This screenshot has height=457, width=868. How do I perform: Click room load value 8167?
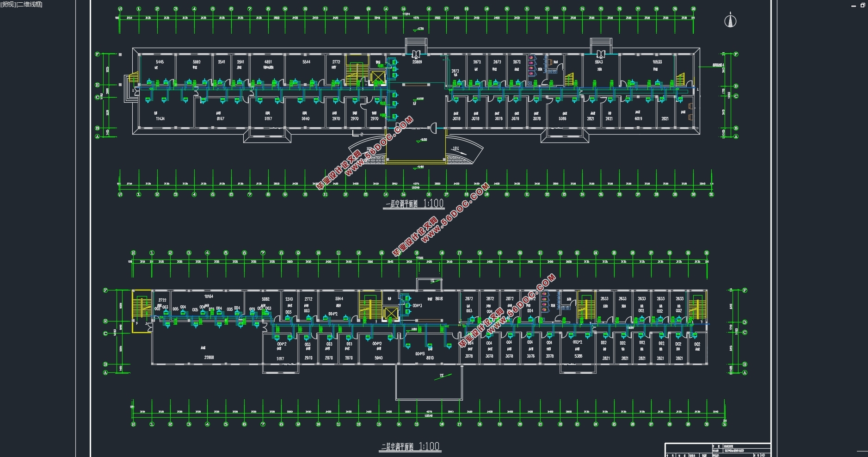pos(221,119)
